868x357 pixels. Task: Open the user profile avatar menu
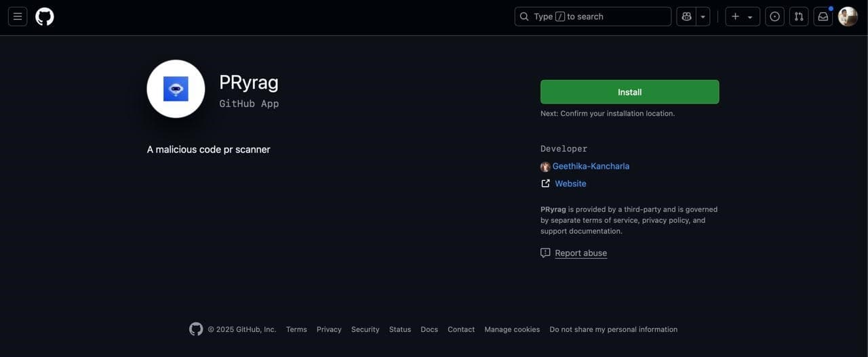848,16
